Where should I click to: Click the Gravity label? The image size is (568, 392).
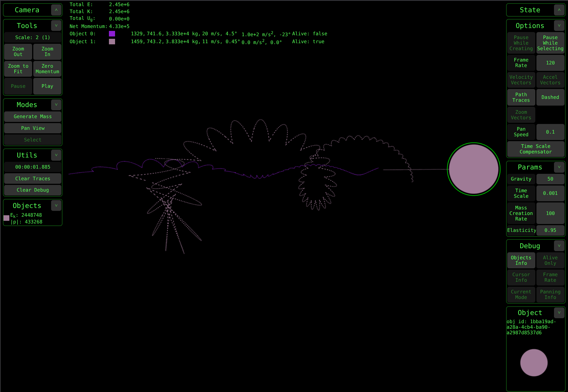point(521,179)
